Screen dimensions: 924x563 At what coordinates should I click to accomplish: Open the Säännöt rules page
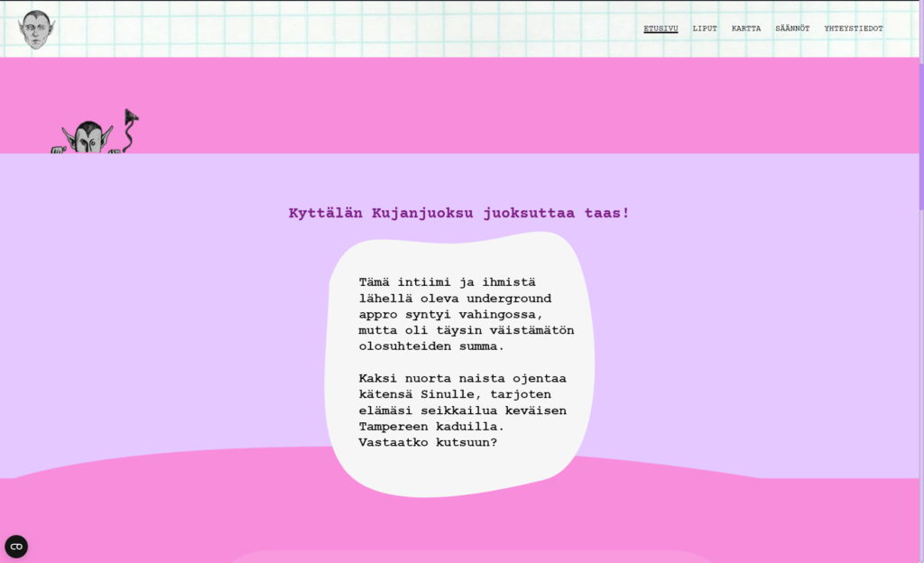click(792, 28)
